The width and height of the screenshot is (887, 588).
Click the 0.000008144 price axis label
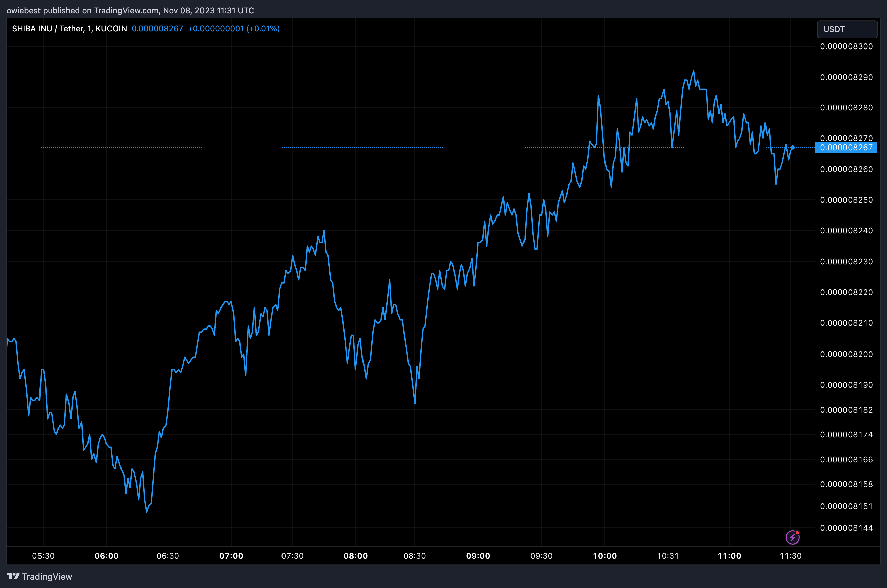pos(846,528)
